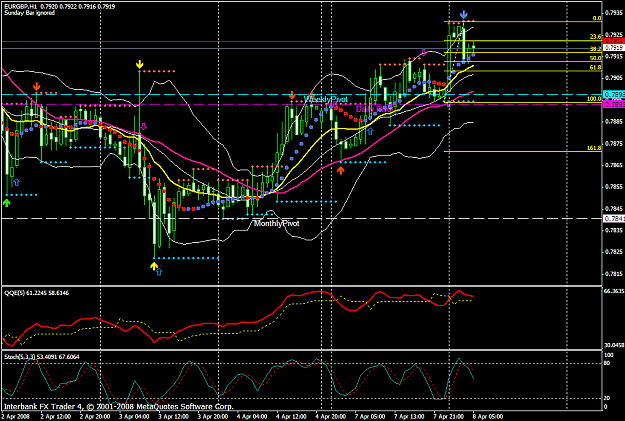This screenshot has width=625, height=421.
Task: Select the stochastic scale value 80
Action: coord(608,363)
